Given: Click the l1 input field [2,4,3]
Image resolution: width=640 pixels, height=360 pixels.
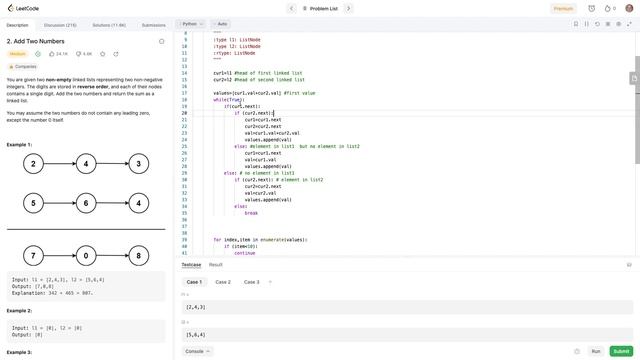Looking at the screenshot, I should (x=407, y=307).
